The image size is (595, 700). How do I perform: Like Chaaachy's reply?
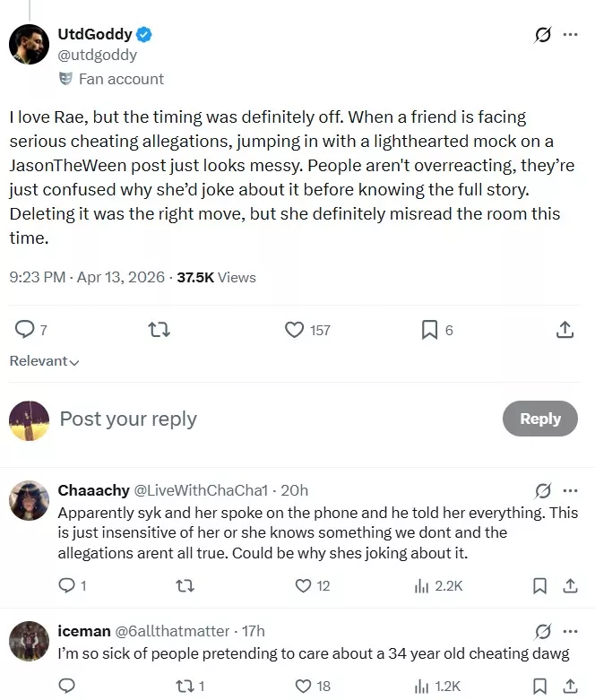[x=303, y=585]
